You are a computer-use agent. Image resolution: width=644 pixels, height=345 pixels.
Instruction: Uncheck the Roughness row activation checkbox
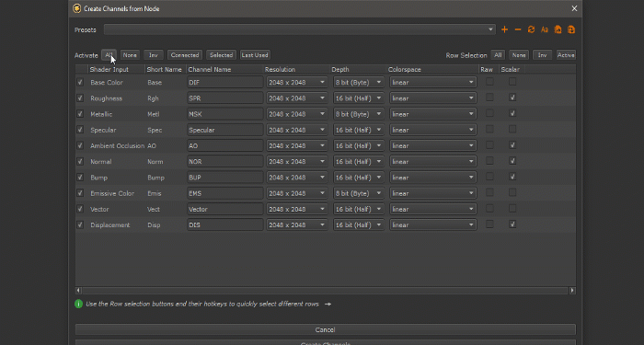[80, 98]
